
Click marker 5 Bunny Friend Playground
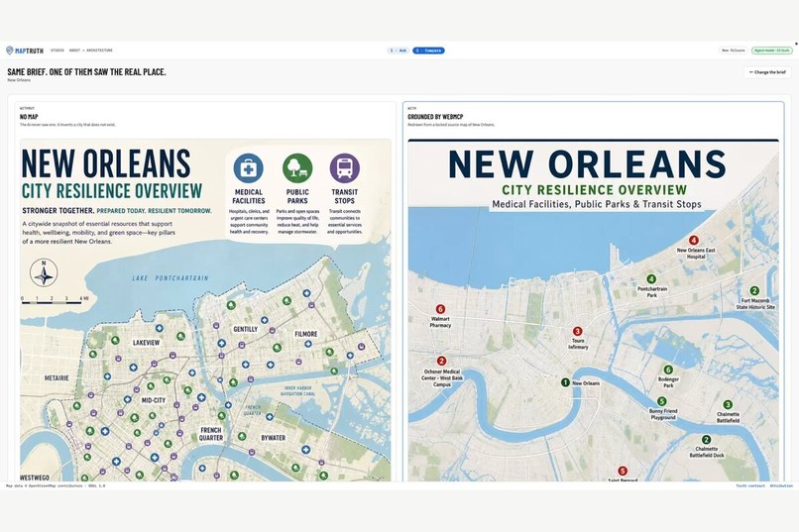[x=661, y=401]
